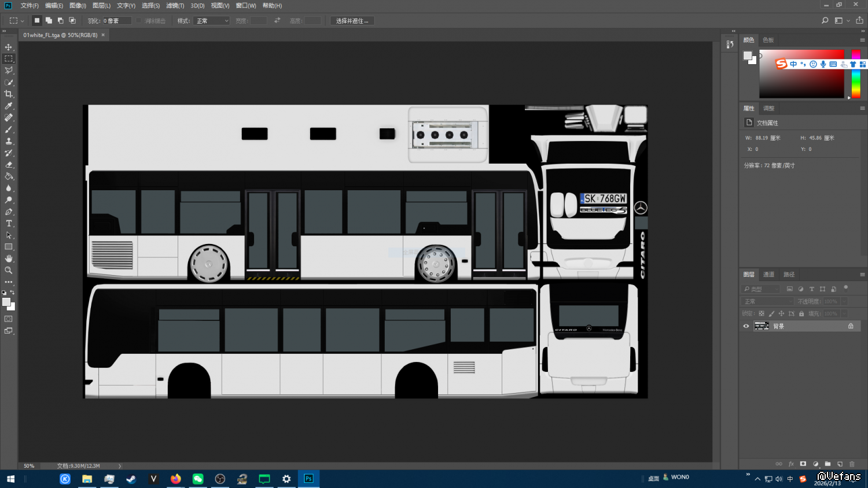868x488 pixels.
Task: Select the Hand tool
Action: coord(9,258)
